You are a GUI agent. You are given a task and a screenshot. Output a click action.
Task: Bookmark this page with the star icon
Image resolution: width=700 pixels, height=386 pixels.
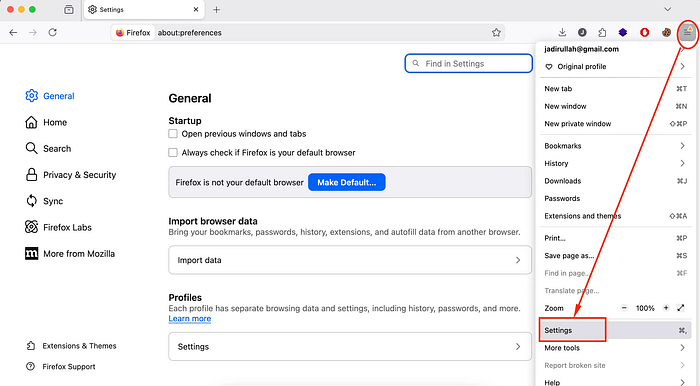(x=496, y=33)
